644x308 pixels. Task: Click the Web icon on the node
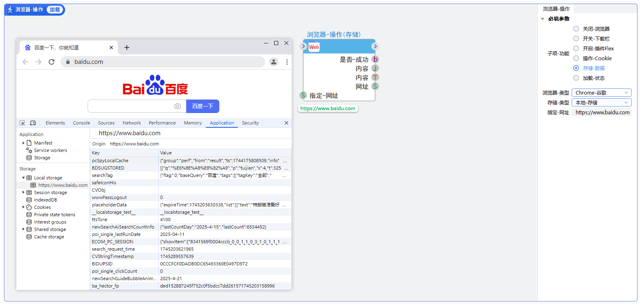point(314,47)
